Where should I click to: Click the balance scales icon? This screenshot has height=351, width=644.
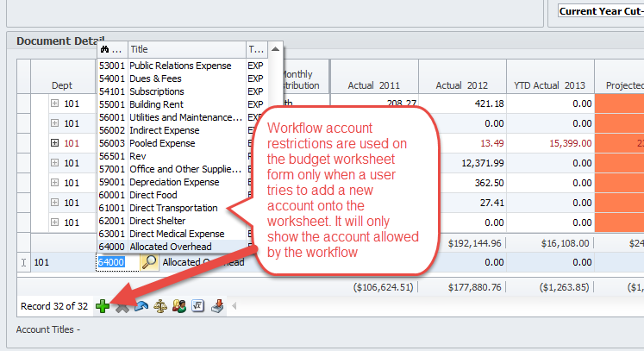[x=159, y=306]
